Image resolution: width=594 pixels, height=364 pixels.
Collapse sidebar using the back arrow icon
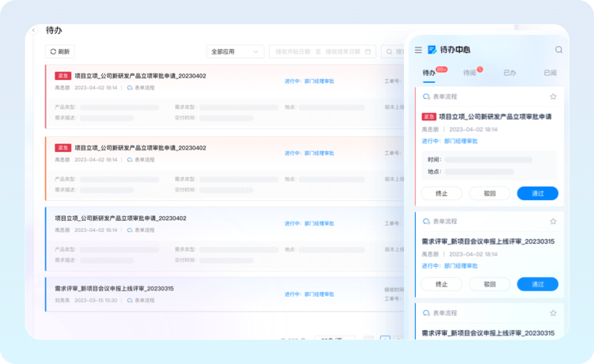34,30
